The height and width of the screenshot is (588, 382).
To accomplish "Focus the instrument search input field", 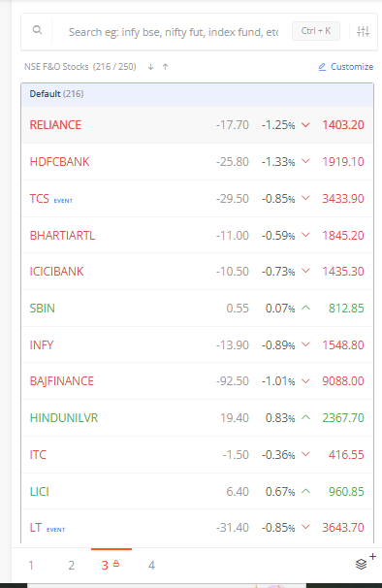I will (x=174, y=32).
